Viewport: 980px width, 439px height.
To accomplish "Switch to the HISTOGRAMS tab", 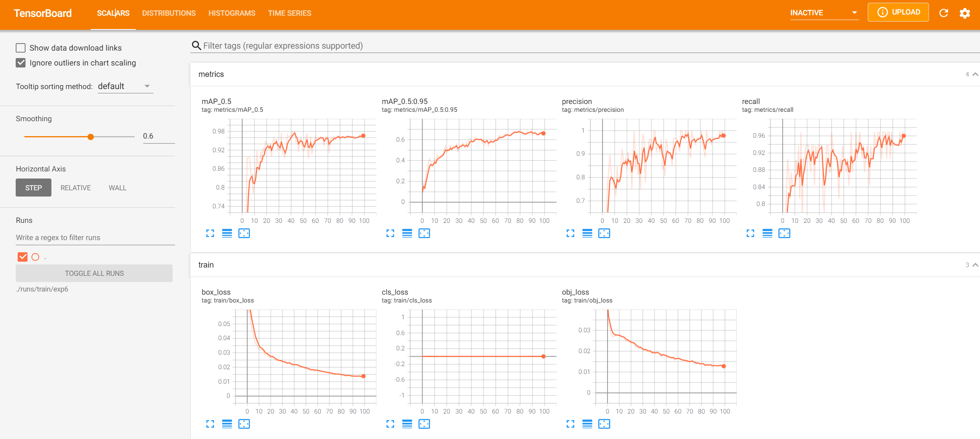I will click(232, 13).
